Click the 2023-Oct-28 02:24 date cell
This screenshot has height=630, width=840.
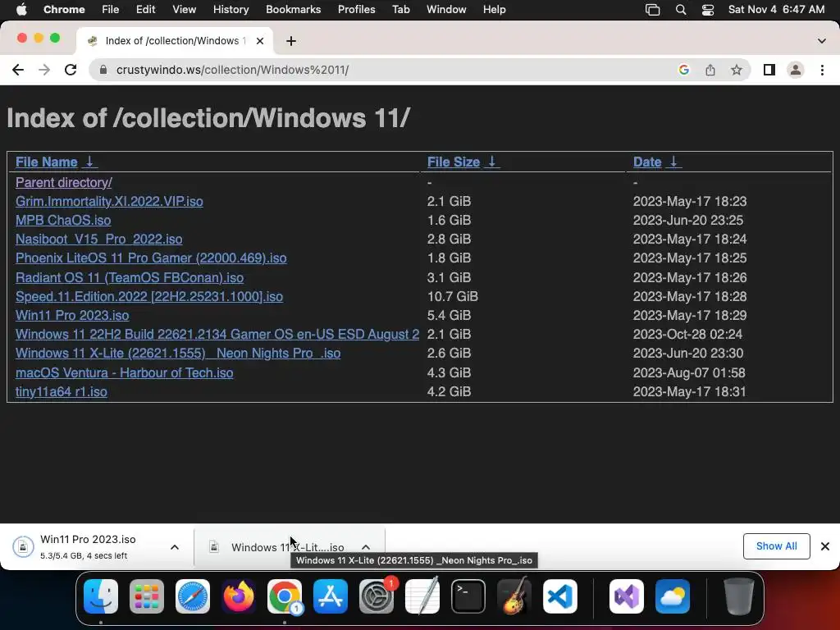687,335
